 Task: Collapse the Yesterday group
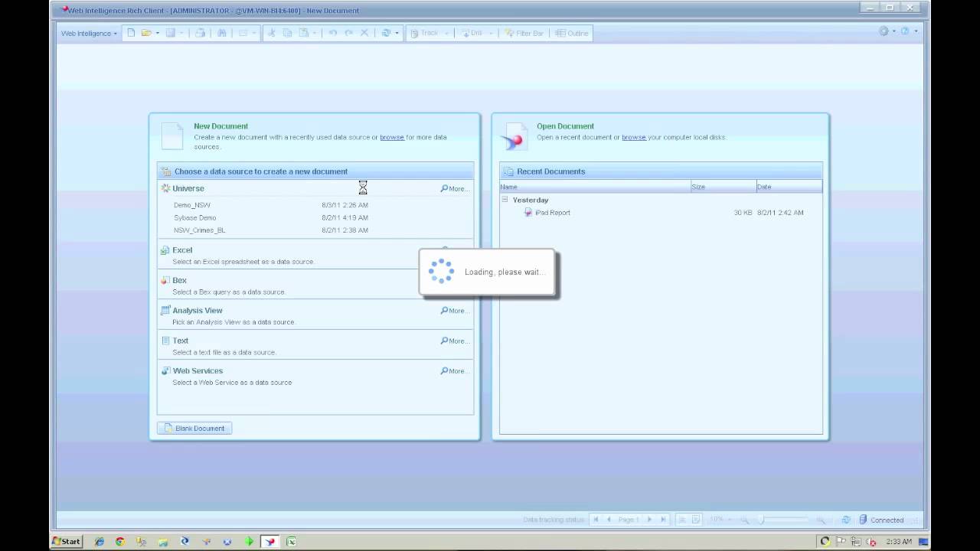click(505, 200)
